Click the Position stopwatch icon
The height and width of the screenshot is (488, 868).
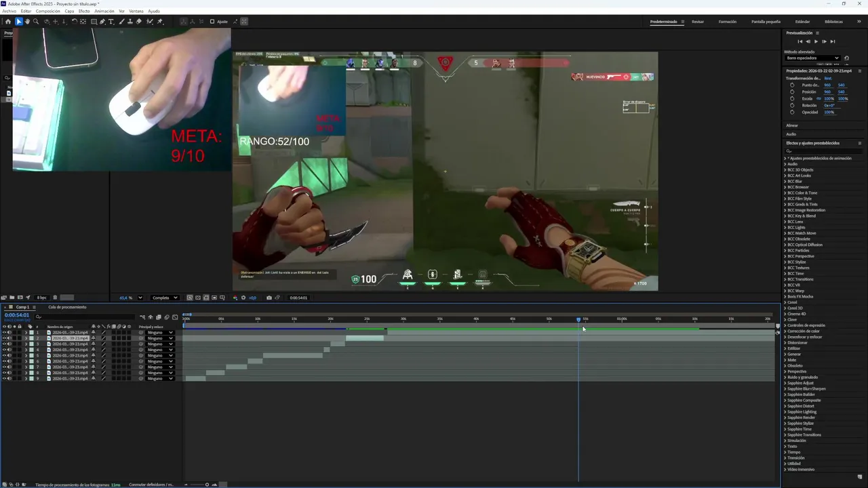tap(792, 92)
